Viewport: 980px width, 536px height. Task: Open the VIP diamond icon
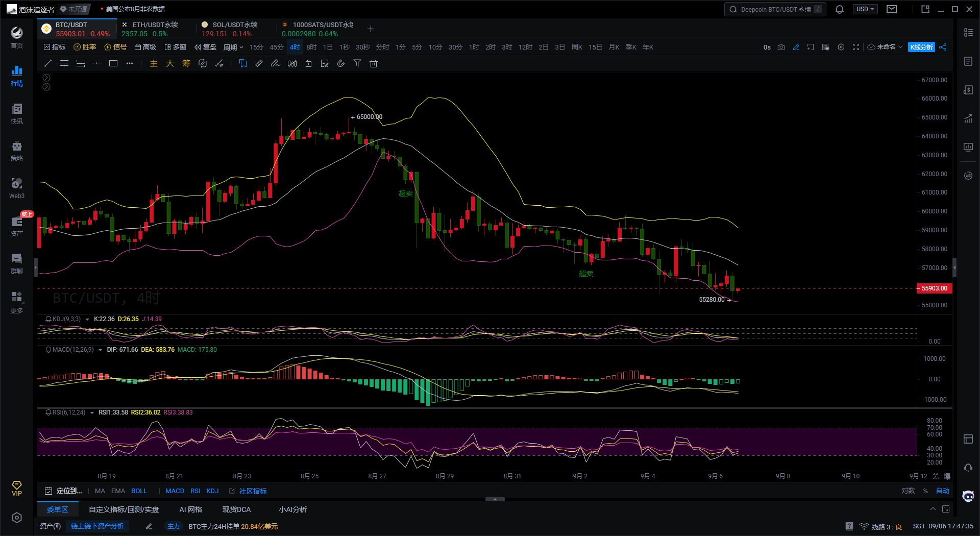17,488
